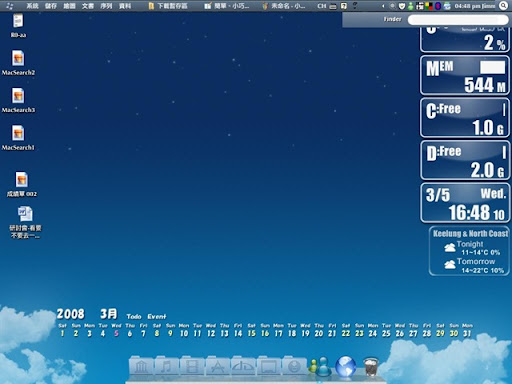
Task: Click the 3月 month label on the calendar
Action: (109, 314)
